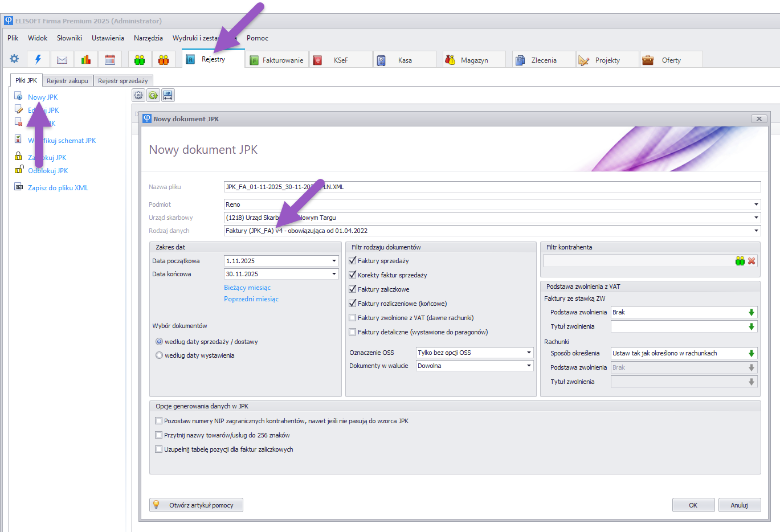Clear contractor filter with the red X icon
780x532 pixels.
[752, 261]
